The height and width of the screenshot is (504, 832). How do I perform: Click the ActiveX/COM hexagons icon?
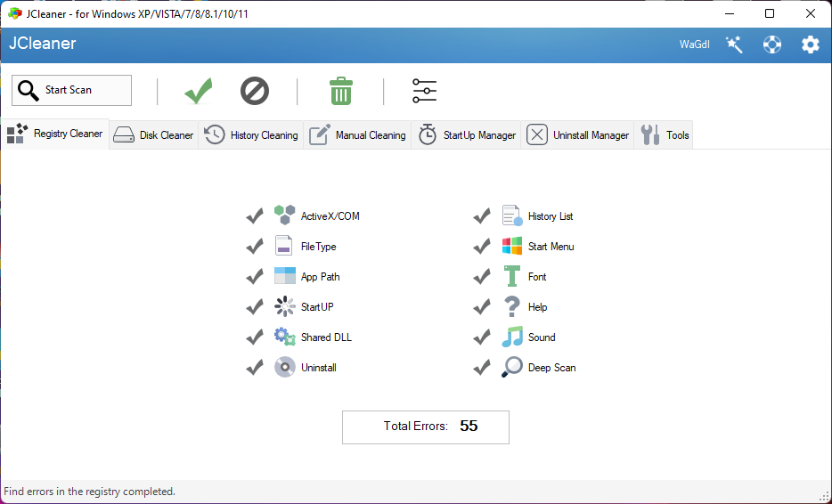point(284,215)
